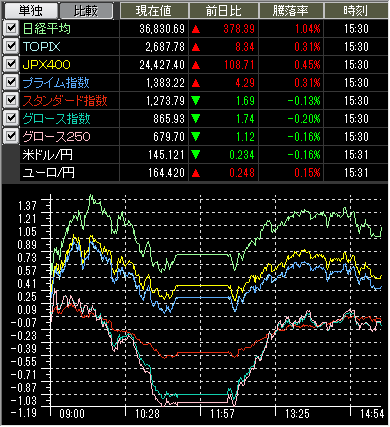Select the 米ドル/円 row label
This screenshot has height=427, width=390.
(48, 155)
